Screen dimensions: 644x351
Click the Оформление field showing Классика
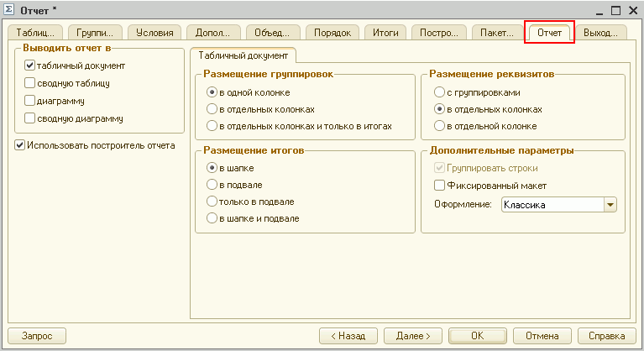point(552,204)
